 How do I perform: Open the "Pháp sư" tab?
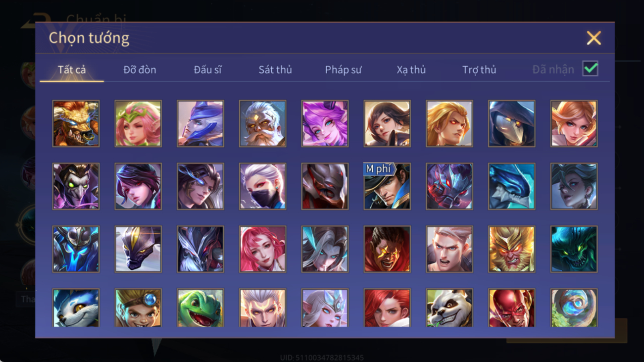[343, 70]
